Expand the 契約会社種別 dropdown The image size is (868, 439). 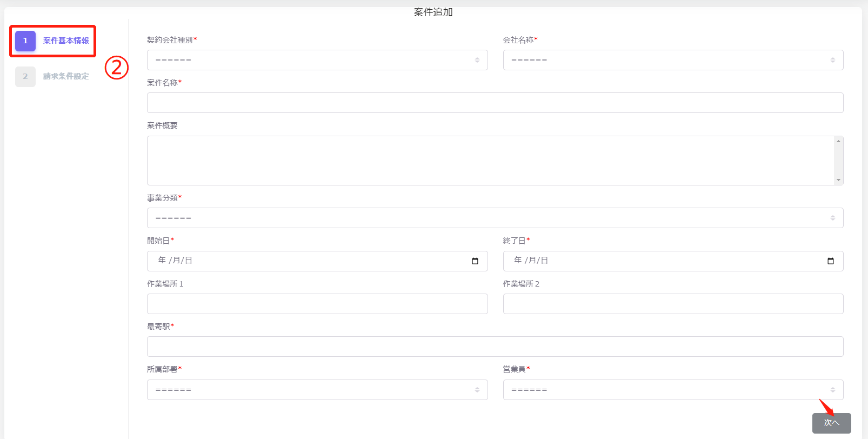(x=317, y=60)
